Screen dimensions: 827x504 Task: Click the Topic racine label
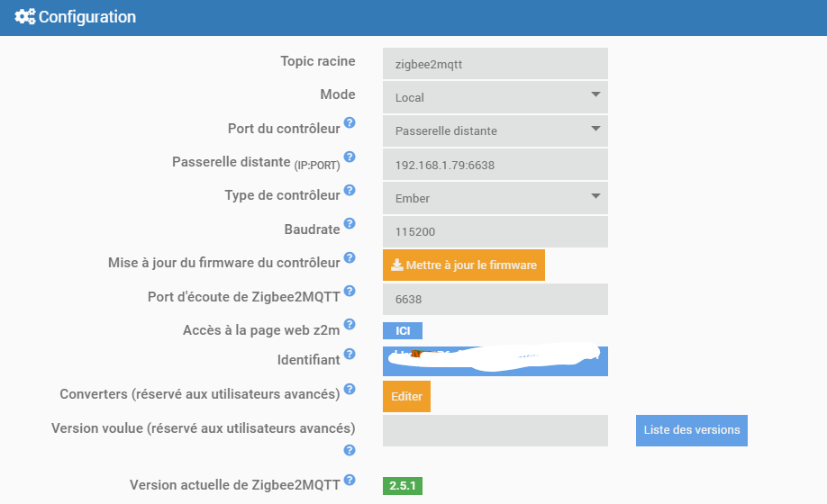317,61
